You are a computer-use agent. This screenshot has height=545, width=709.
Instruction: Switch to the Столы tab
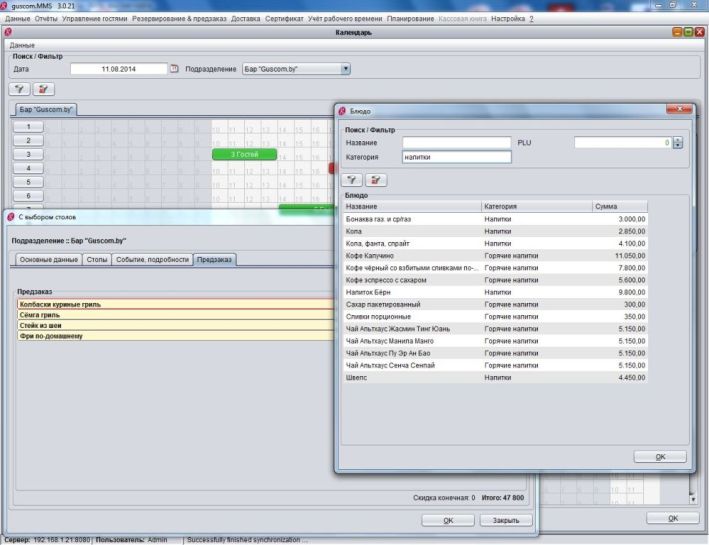(x=97, y=259)
